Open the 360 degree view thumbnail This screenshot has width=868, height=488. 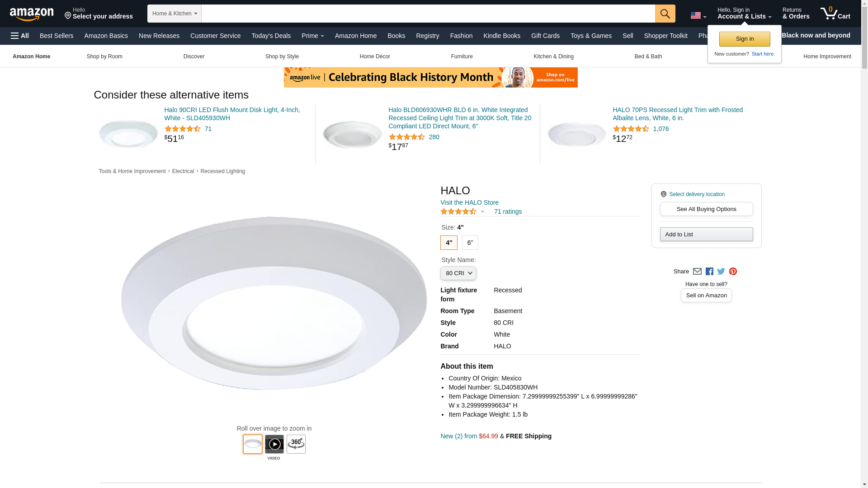click(296, 444)
